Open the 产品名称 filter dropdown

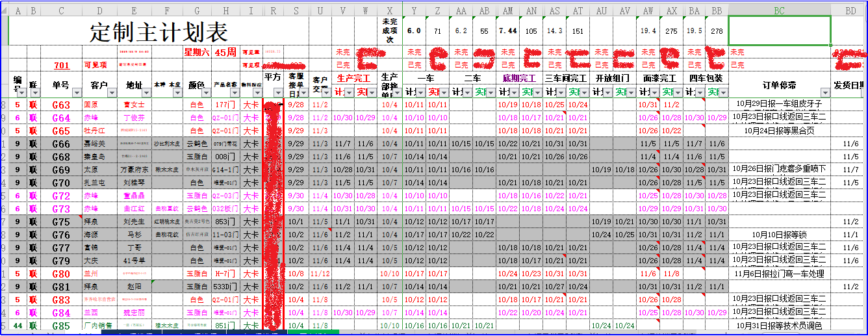coord(235,92)
